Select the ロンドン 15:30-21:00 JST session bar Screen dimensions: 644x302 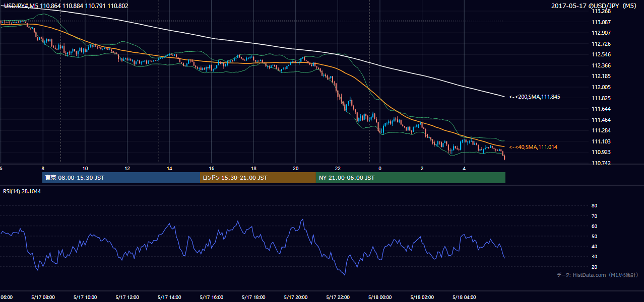[x=258, y=178]
